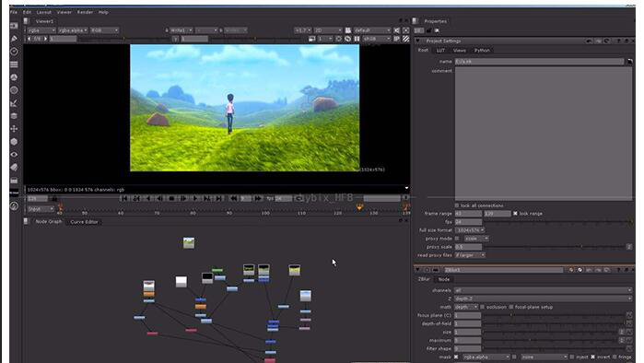Click the viewer pause icon
Image resolution: width=644 pixels, height=363 pixels.
(x=357, y=39)
